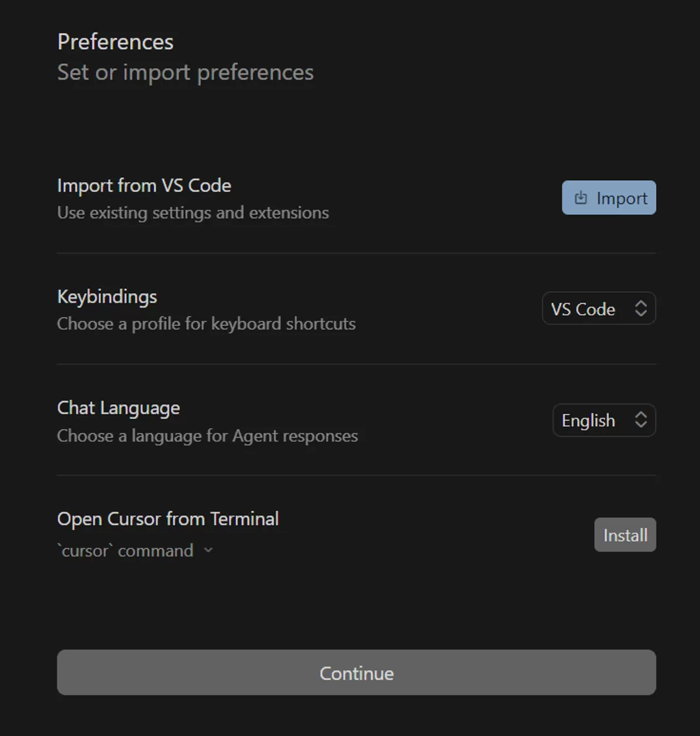Click "Use existing settings and extensions" text
Screen dimensions: 700x736
(193, 213)
